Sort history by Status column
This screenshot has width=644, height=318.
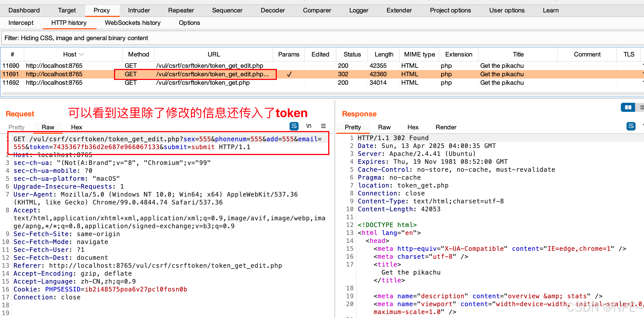click(x=352, y=54)
